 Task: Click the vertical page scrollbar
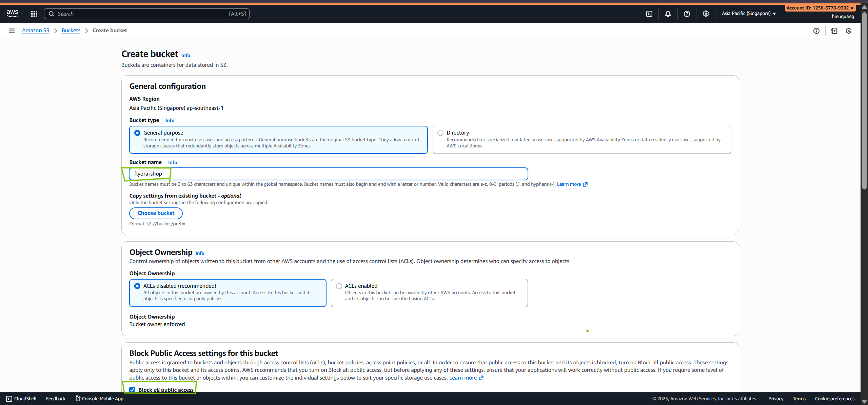coord(864,102)
